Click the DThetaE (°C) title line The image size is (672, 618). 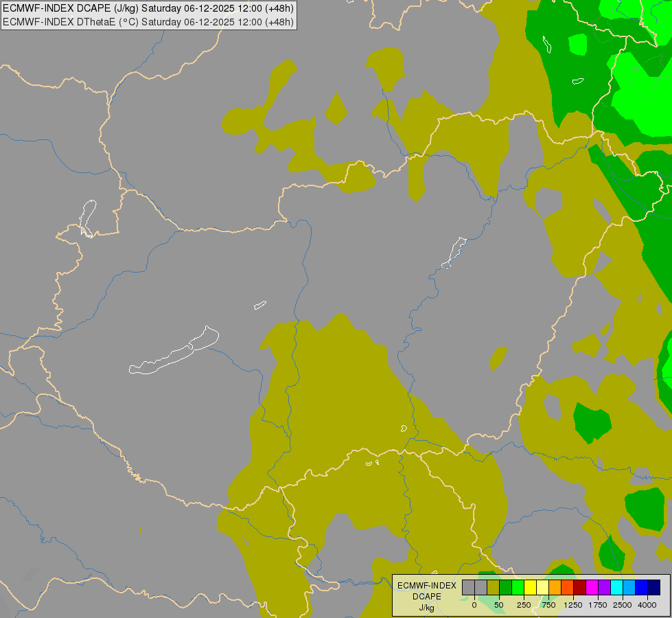(x=148, y=22)
